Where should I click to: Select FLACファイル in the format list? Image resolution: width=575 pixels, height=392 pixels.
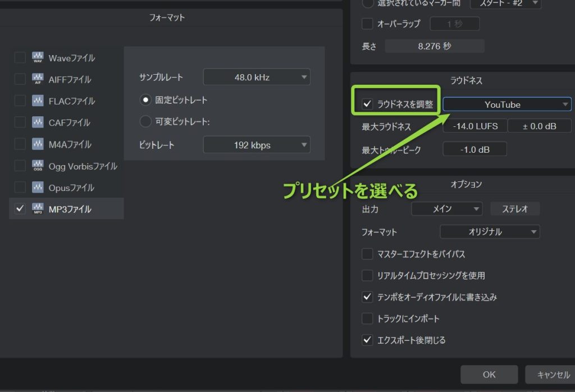point(71,101)
